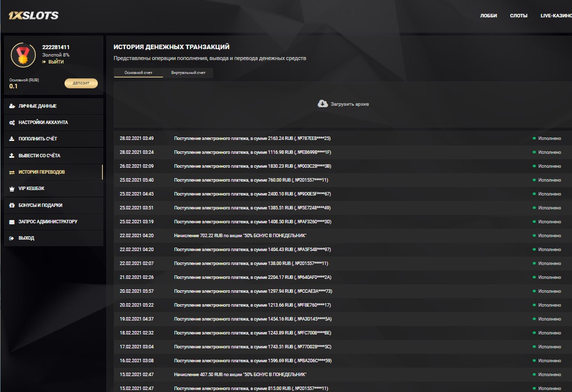Click the ВЫЙТИ link under account number
572x392 pixels.
(x=56, y=62)
